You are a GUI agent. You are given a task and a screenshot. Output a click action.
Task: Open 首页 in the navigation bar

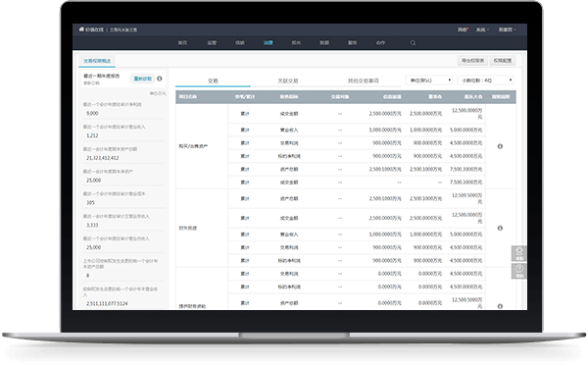(182, 43)
